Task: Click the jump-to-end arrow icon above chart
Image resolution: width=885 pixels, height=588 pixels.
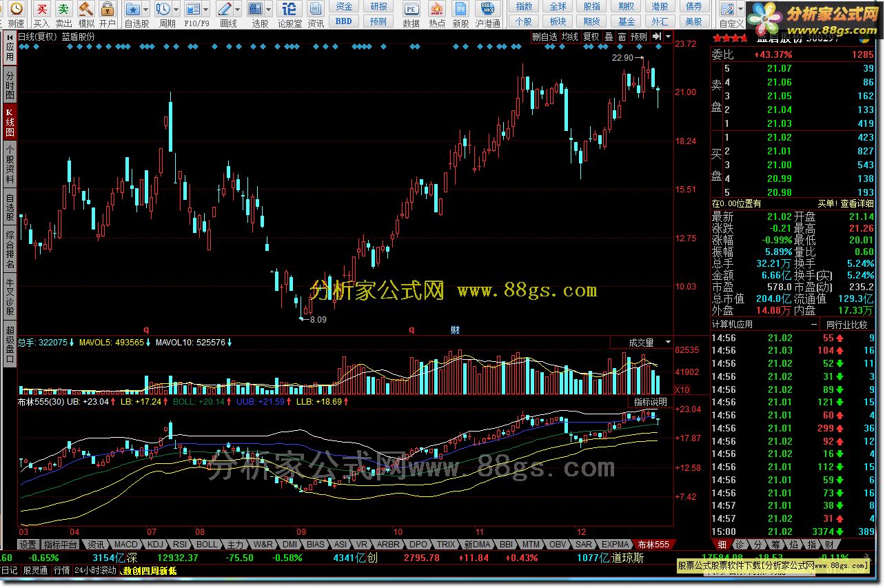Action: (x=657, y=37)
